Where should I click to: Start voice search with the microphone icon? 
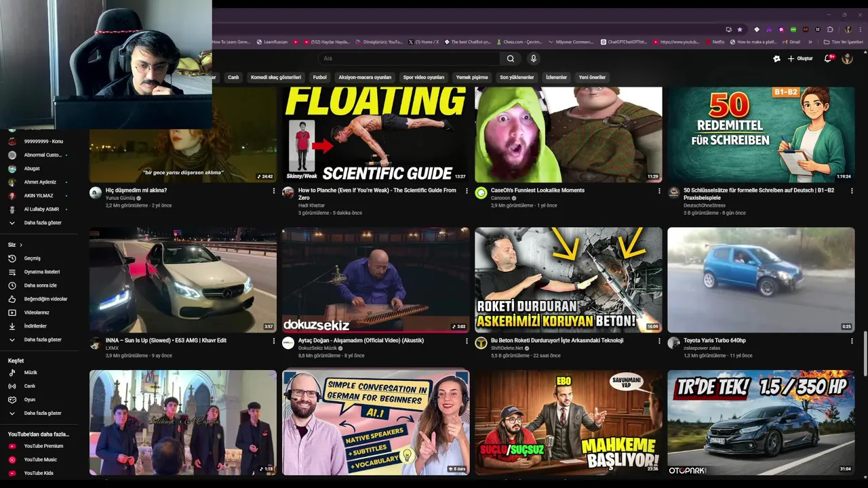point(534,58)
